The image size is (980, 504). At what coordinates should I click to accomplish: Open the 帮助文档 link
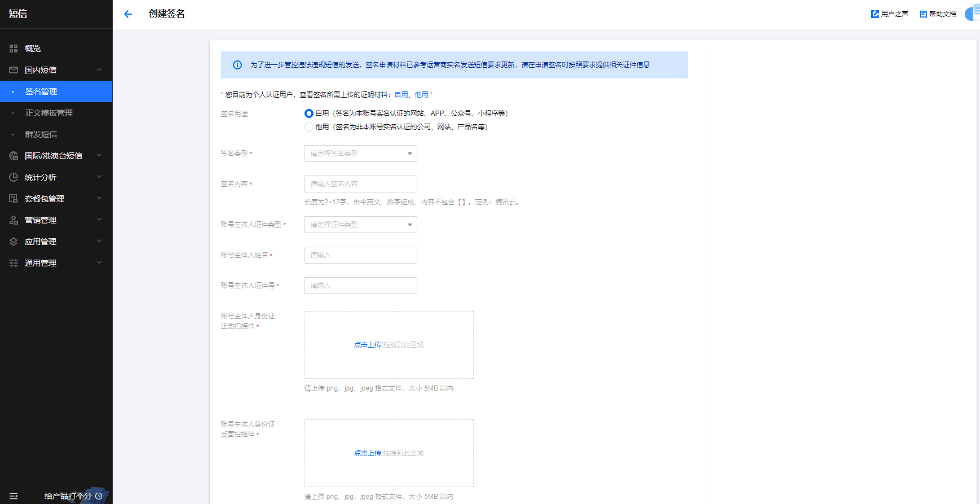click(938, 14)
